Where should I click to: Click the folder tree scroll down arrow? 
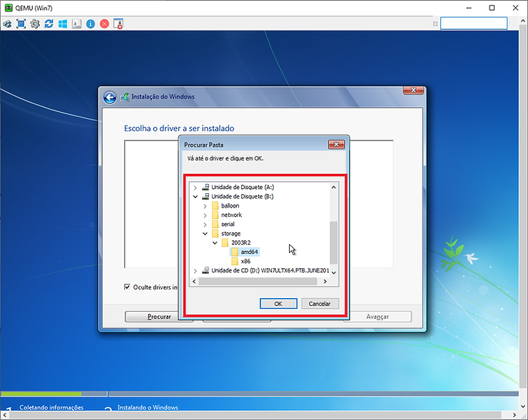coord(334,273)
